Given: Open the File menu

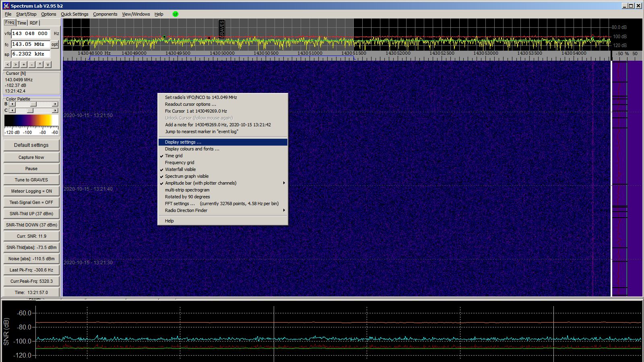Looking at the screenshot, I should click(x=8, y=14).
